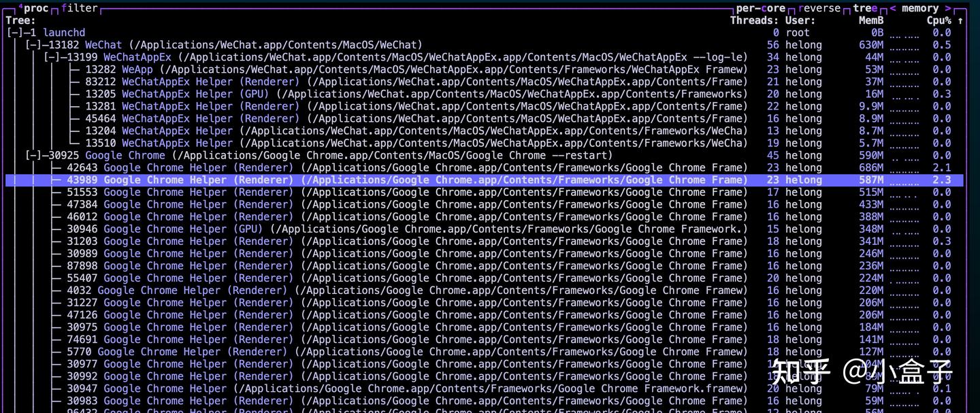Select process 13204 WeChatAppEx Helper
The image size is (980, 413).
tap(485, 131)
